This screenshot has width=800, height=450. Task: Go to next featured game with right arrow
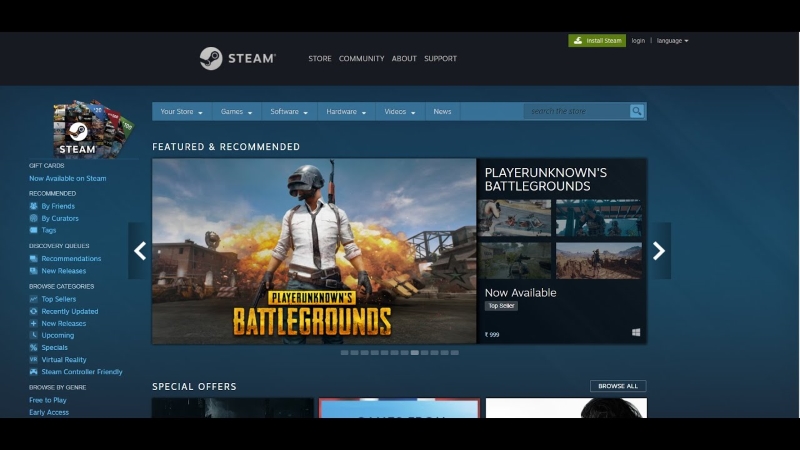pyautogui.click(x=659, y=251)
